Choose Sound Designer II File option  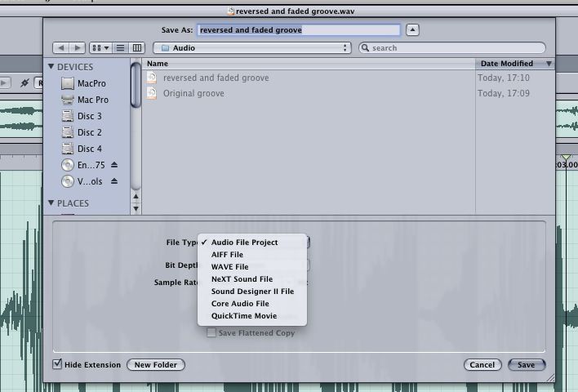tap(252, 292)
